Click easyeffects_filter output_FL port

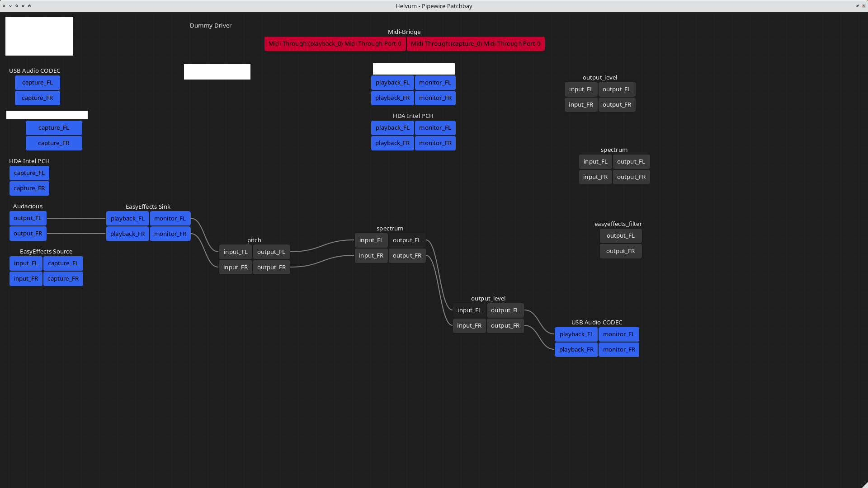click(620, 236)
